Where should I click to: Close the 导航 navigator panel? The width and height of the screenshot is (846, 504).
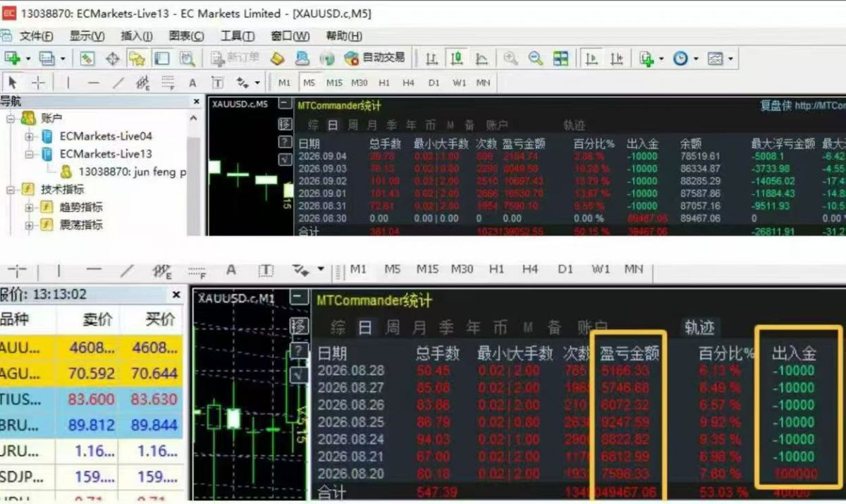click(x=197, y=102)
